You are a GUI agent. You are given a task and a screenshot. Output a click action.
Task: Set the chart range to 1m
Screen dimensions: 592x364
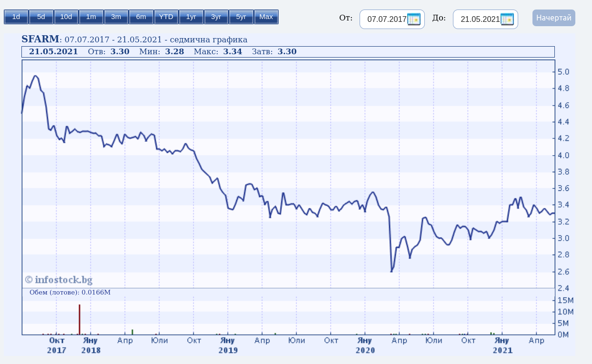coord(91,17)
